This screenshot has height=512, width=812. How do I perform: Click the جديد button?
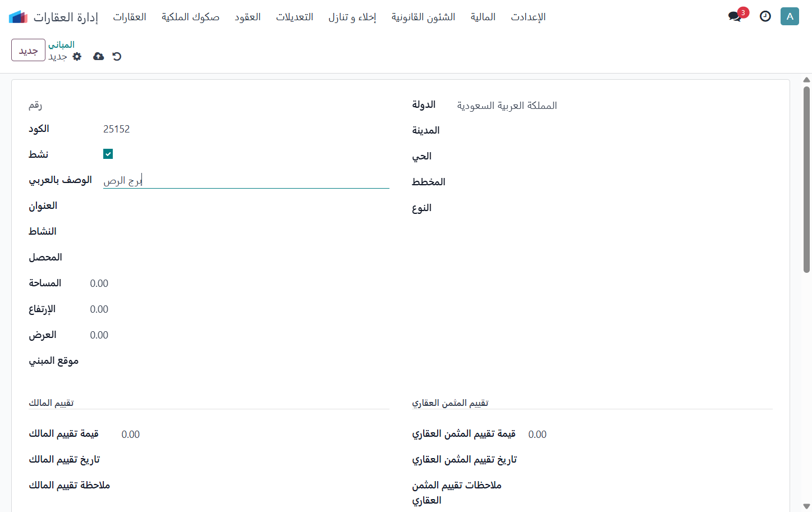pyautogui.click(x=28, y=50)
